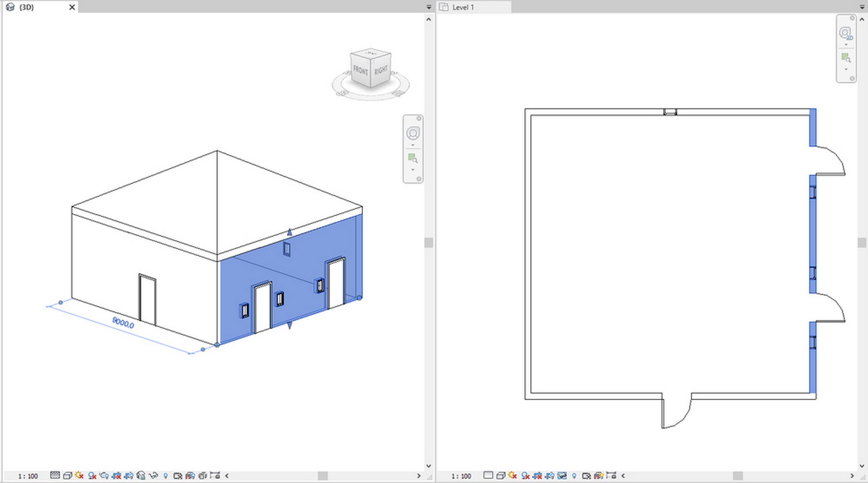The height and width of the screenshot is (483, 868).
Task: Select the front door in the 3D view
Action: click(x=147, y=300)
